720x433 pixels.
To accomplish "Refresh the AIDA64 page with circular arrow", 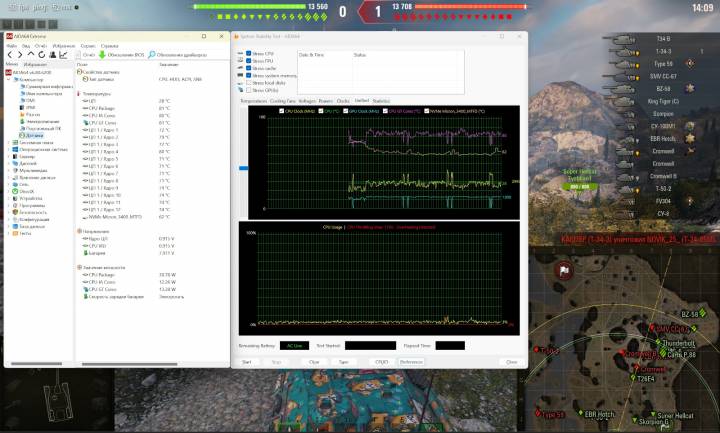I will point(41,55).
